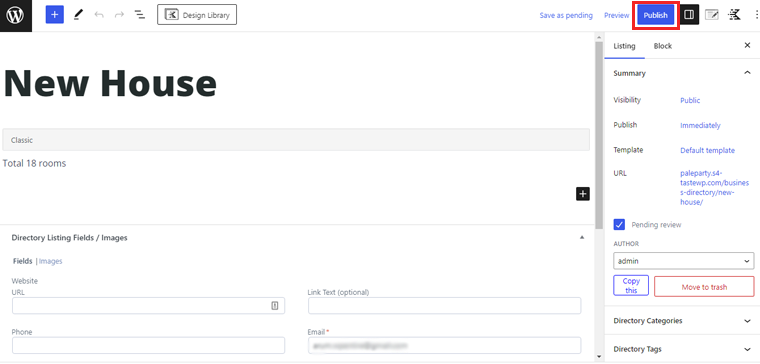The width and height of the screenshot is (760, 364).
Task: Click the Publish button
Action: pos(655,16)
